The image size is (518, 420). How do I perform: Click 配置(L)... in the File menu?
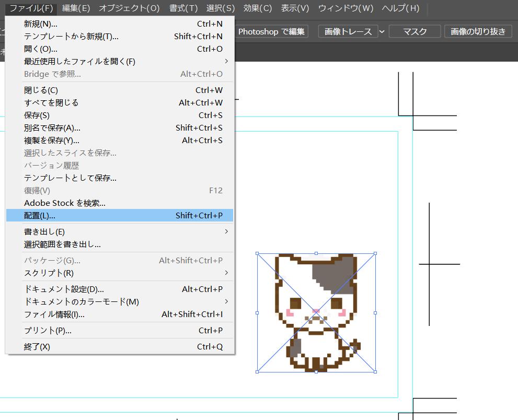[40, 216]
